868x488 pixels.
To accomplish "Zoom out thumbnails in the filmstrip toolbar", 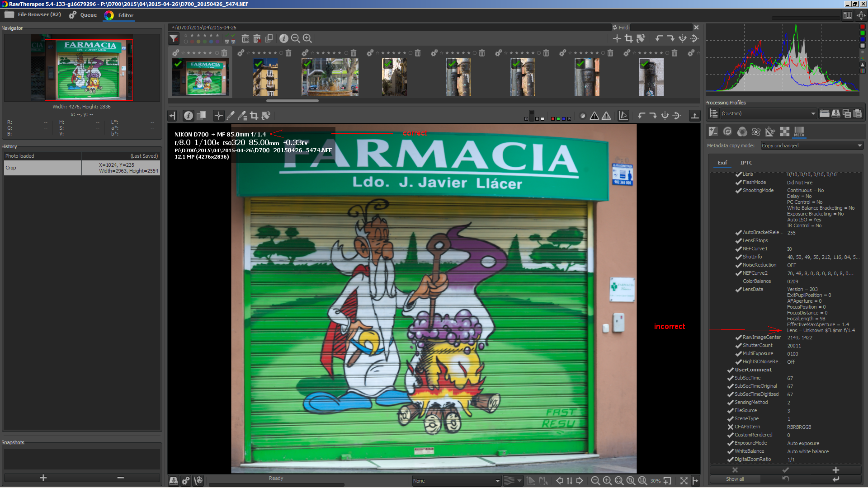I will 295,39.
